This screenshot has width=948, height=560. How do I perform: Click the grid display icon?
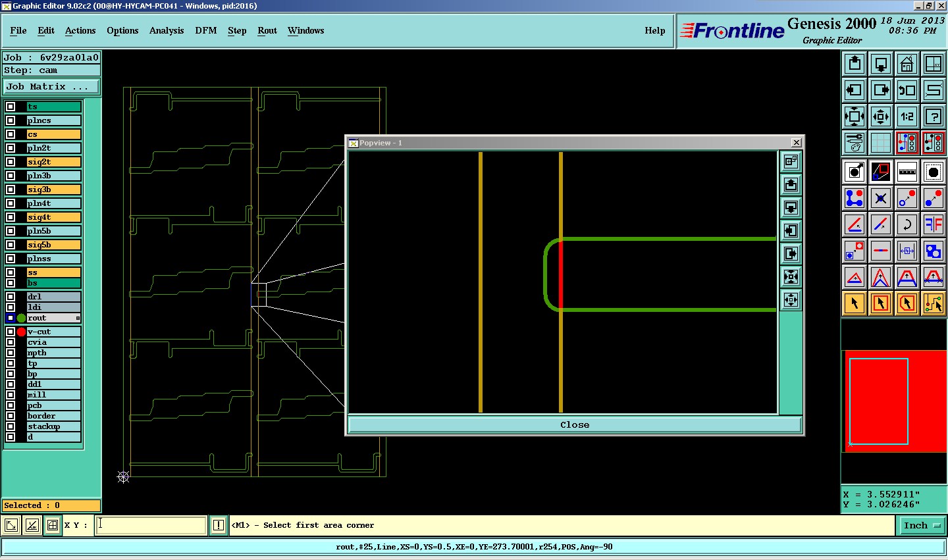881,143
